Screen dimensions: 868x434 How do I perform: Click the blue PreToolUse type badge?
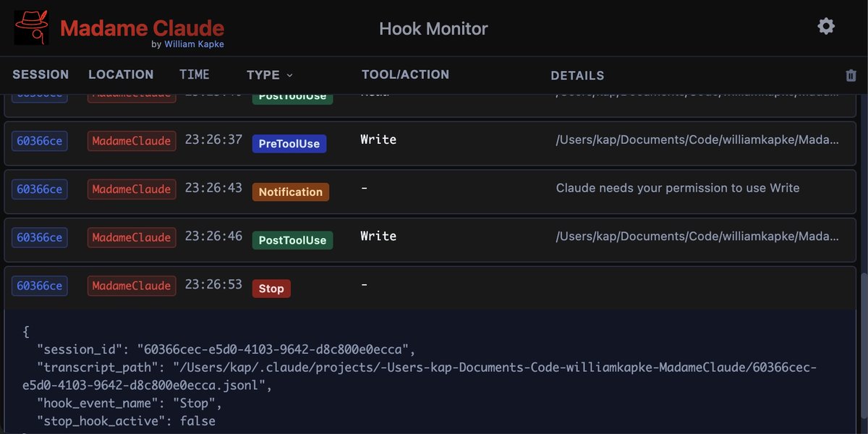pos(289,143)
